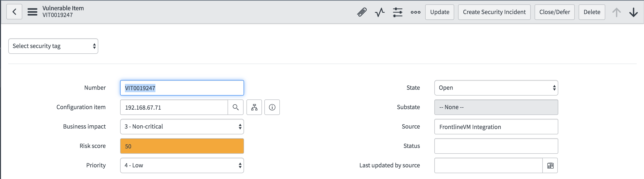
Task: Open the activity stream icon
Action: tap(380, 12)
